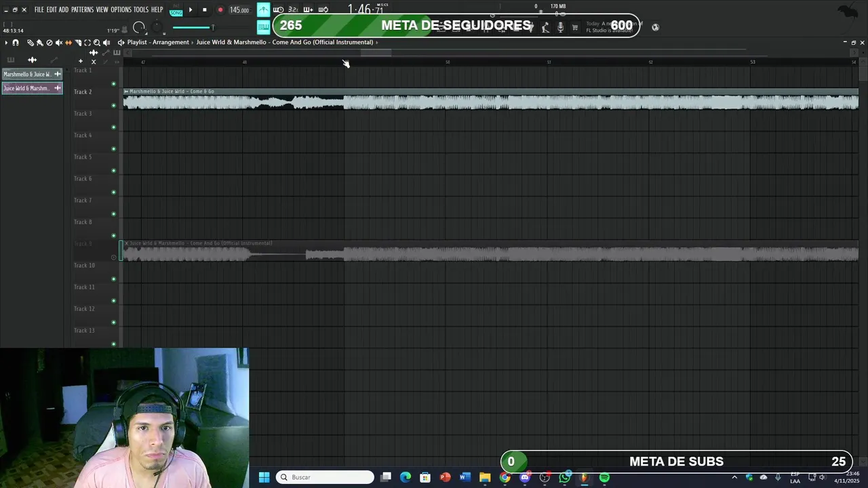This screenshot has height=488, width=868.
Task: Open the HELP menu
Action: coord(157,9)
